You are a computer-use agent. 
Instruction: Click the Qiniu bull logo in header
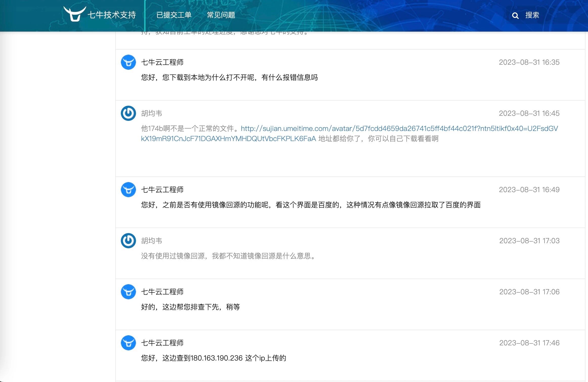pyautogui.click(x=74, y=14)
